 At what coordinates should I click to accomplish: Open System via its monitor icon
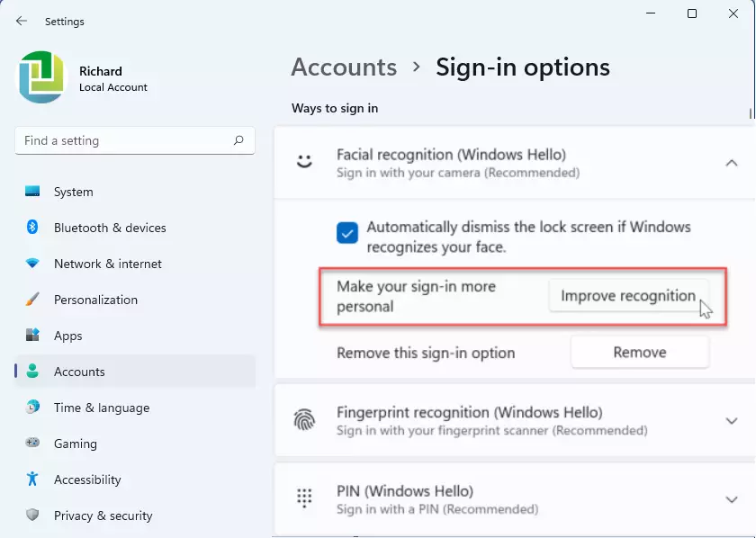pos(32,192)
